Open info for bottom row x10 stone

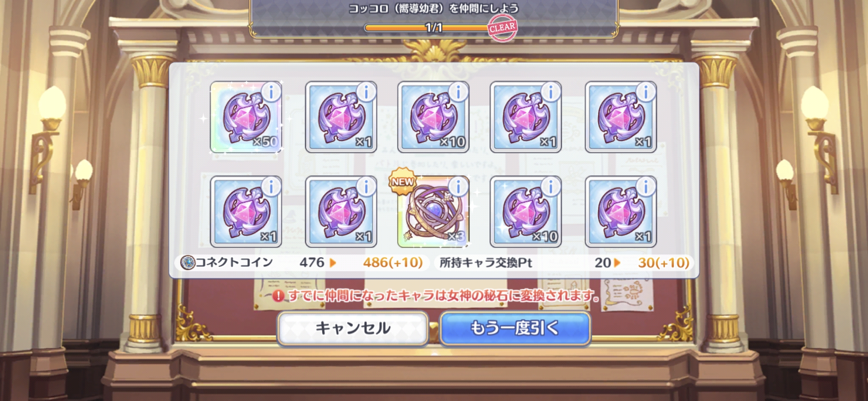[551, 186]
